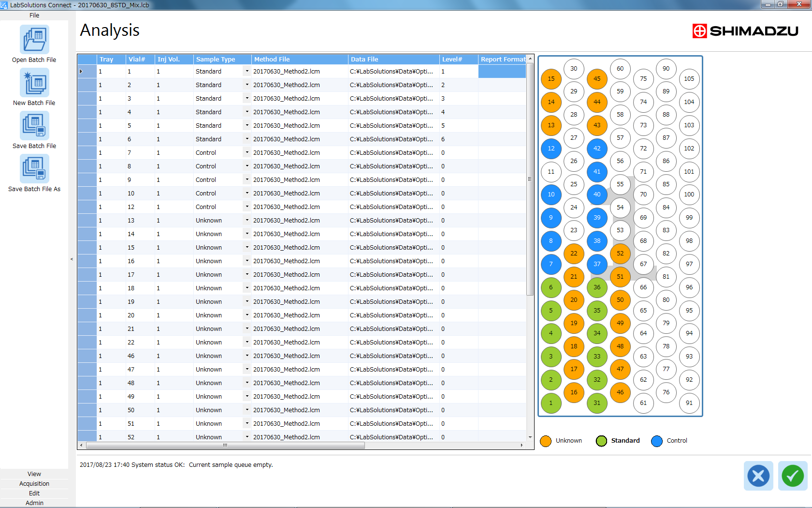Open the File menu
This screenshot has height=508, width=812.
click(x=34, y=15)
